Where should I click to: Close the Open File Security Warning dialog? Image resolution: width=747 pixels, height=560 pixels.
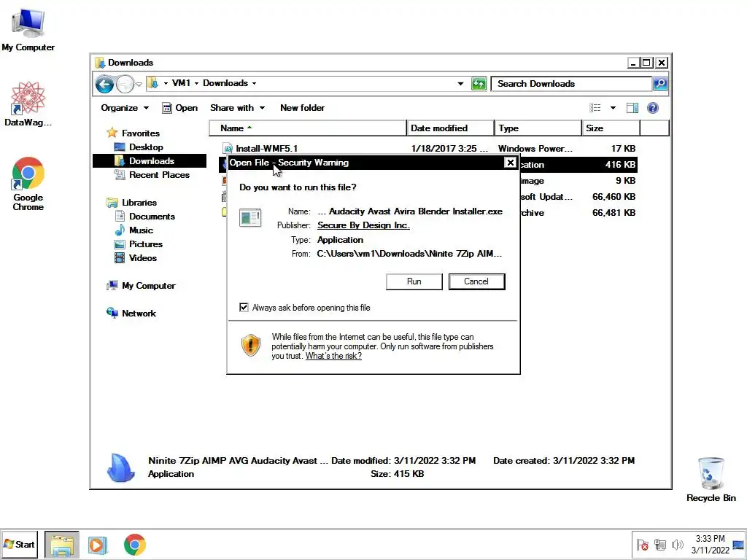(510, 163)
